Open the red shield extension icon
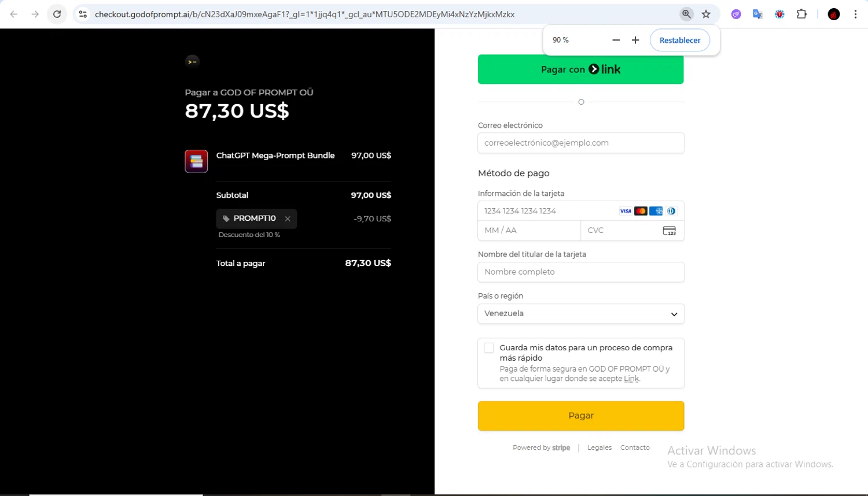 pos(779,14)
